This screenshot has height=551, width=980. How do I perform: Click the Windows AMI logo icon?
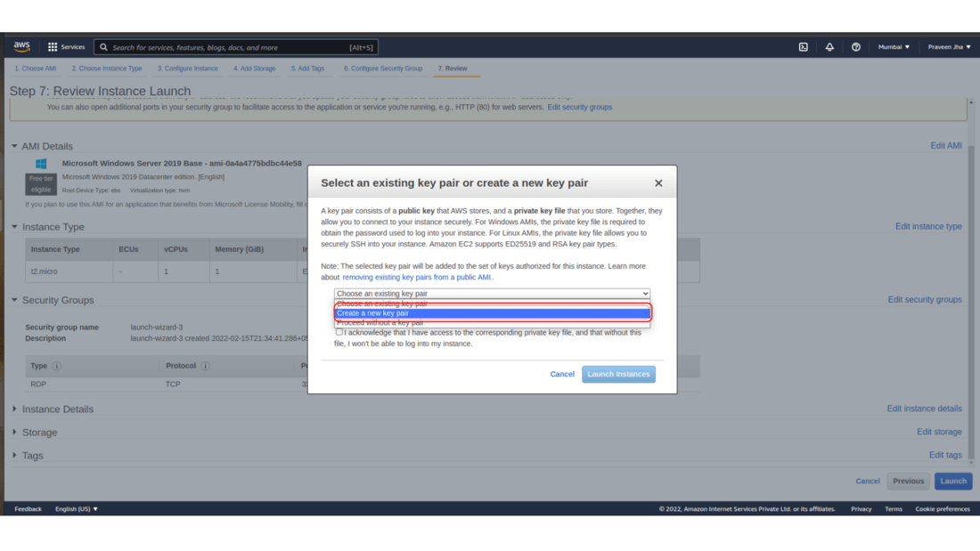(x=41, y=164)
